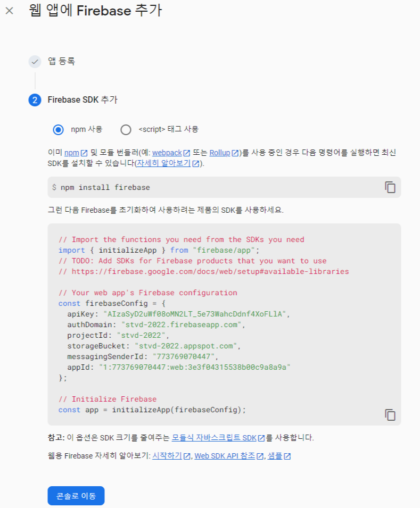Screen dimensions: 420x508
Task: Click the const firebaseConfig = { line
Action: pos(112,304)
